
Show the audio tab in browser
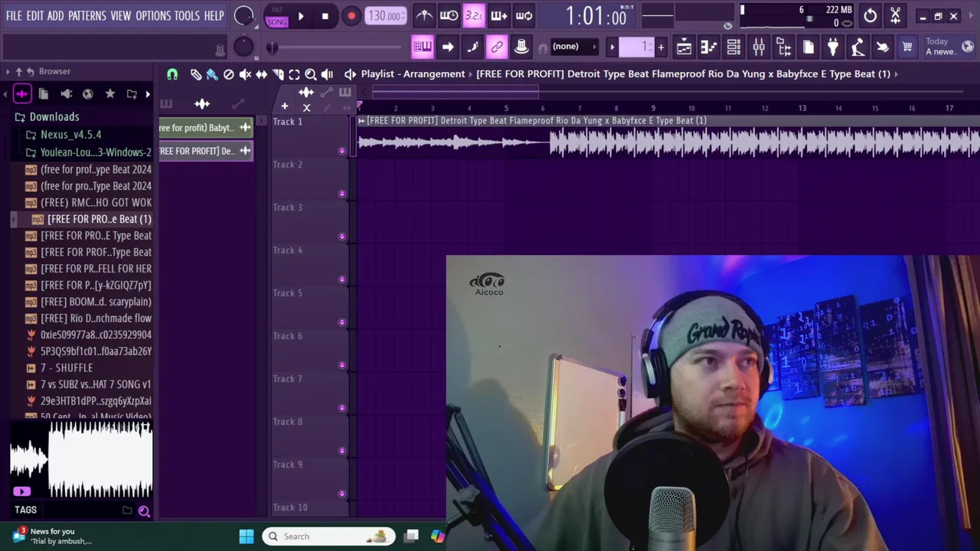point(21,94)
